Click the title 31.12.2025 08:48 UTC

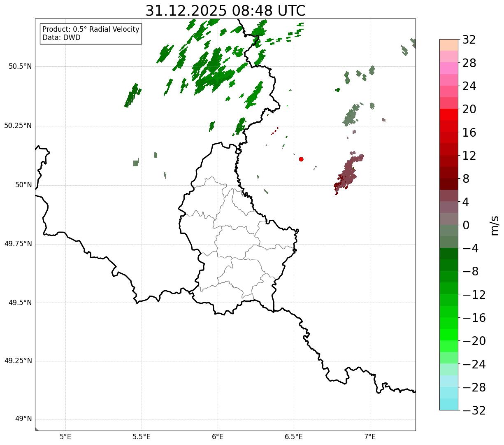click(225, 11)
